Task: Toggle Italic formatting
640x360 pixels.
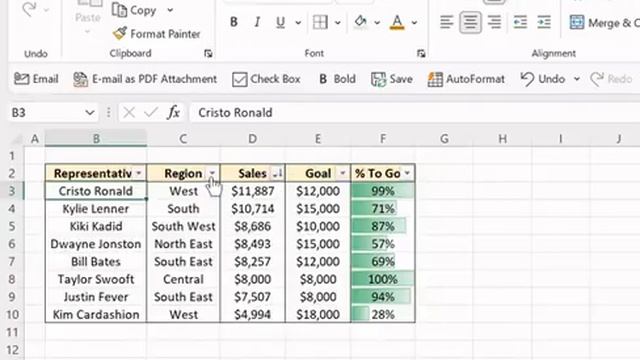Action: [x=257, y=22]
